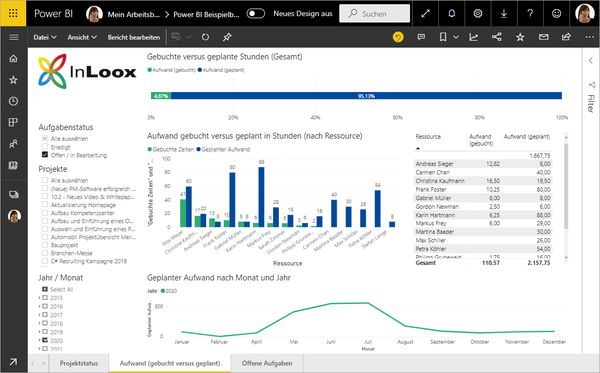Viewport: 600px width, 373px height.
Task: Open the comments speech bubble icon
Action: (421, 37)
